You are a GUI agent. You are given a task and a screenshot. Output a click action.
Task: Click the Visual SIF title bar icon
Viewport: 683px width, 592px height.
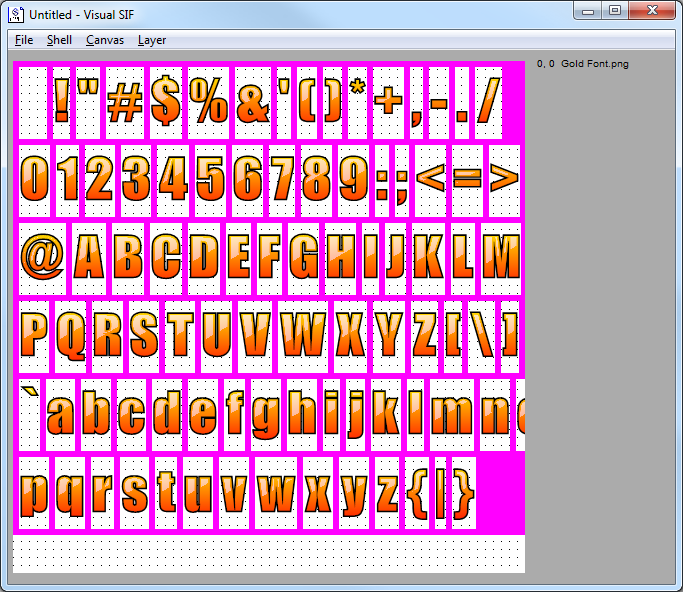click(x=17, y=14)
